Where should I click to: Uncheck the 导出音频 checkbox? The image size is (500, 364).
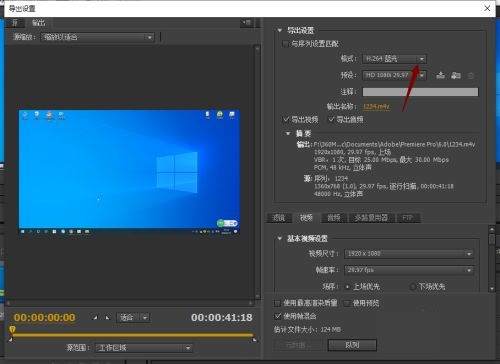click(x=331, y=119)
